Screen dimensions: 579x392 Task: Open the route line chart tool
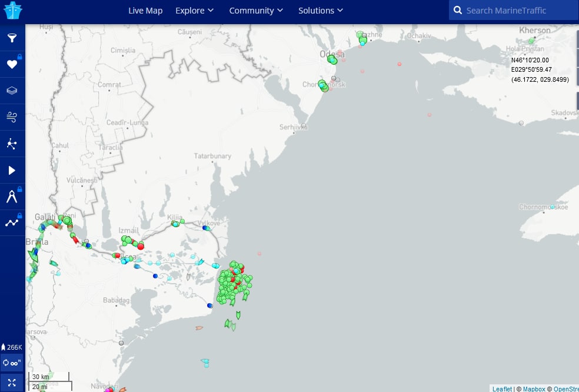click(12, 222)
